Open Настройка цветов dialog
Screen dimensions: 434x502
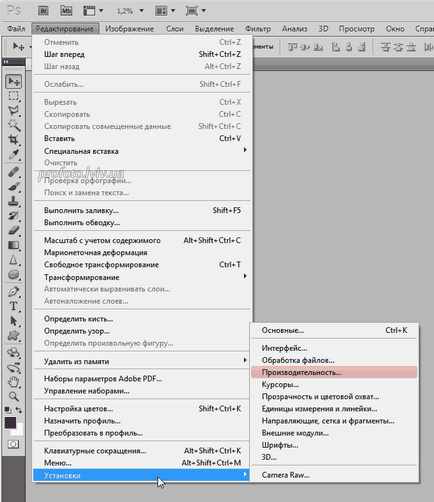click(x=142, y=409)
